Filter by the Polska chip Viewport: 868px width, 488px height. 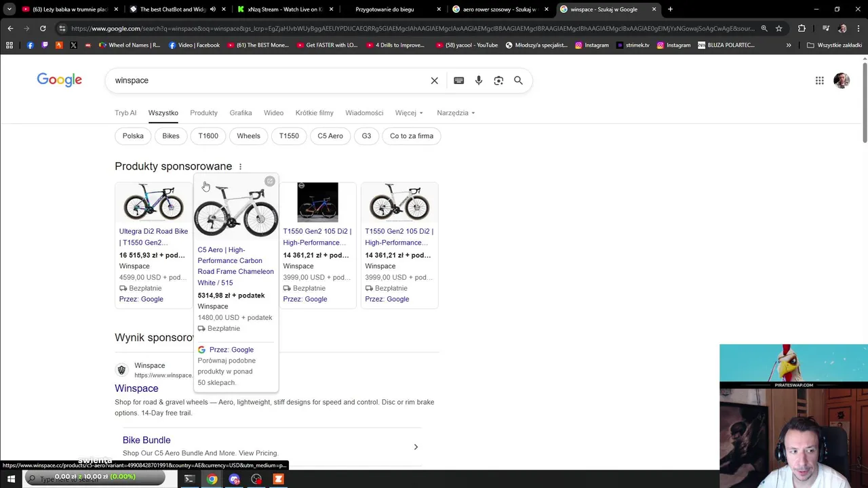tap(133, 136)
